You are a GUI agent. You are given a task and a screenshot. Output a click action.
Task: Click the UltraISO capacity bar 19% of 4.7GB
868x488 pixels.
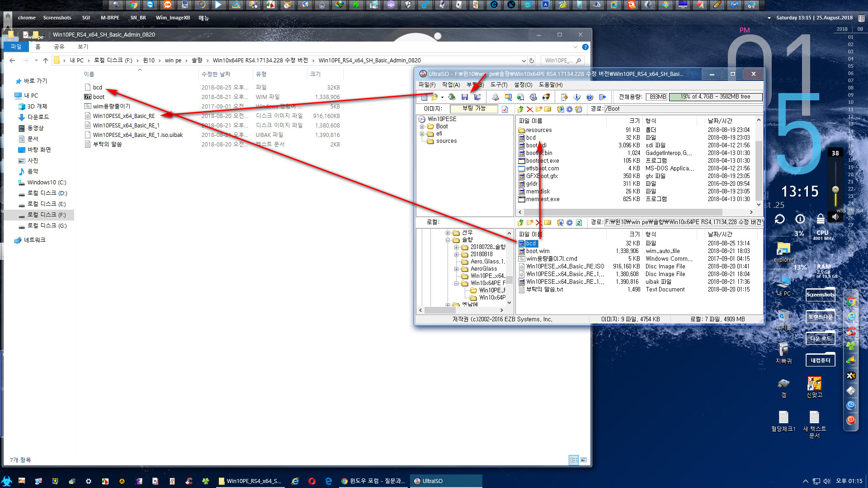click(716, 97)
